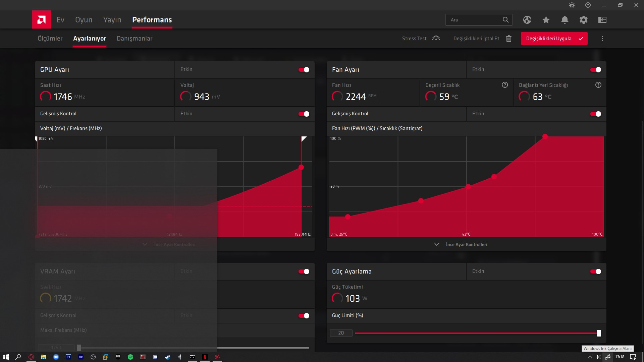Open the notifications bell icon

pos(565,20)
